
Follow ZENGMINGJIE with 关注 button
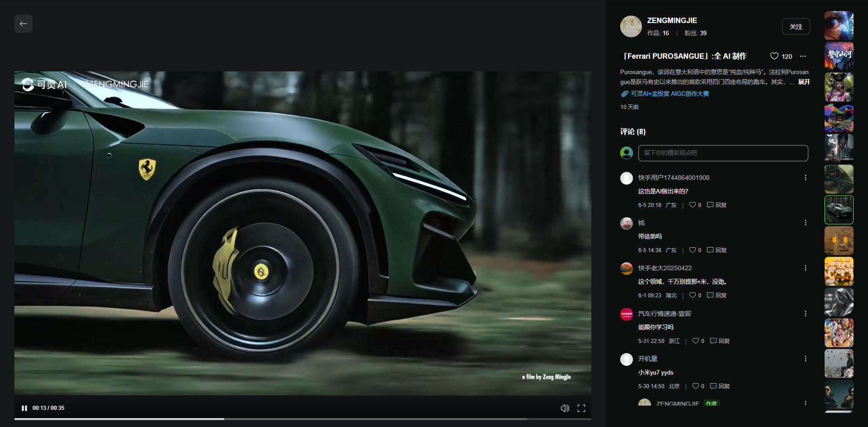tap(796, 27)
